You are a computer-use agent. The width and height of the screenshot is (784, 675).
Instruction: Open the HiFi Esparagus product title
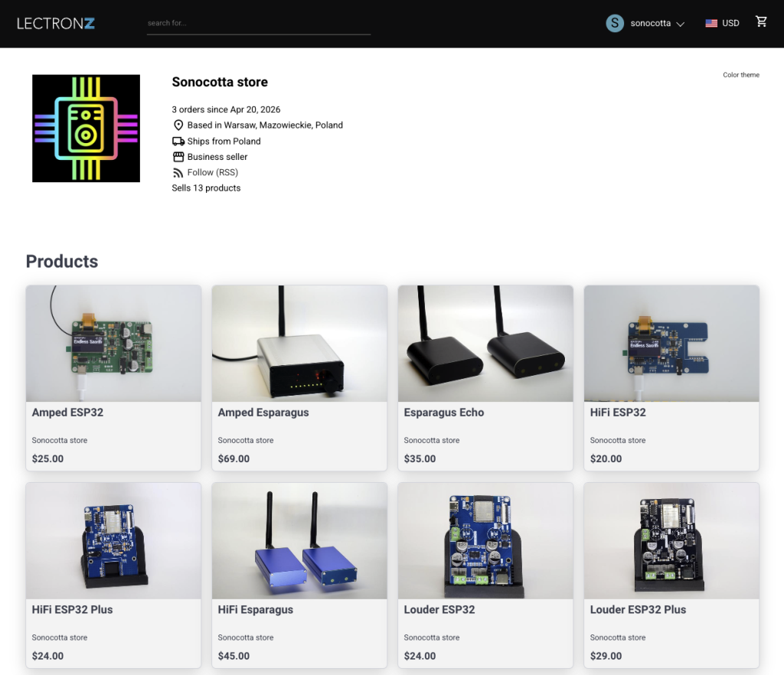click(x=255, y=610)
